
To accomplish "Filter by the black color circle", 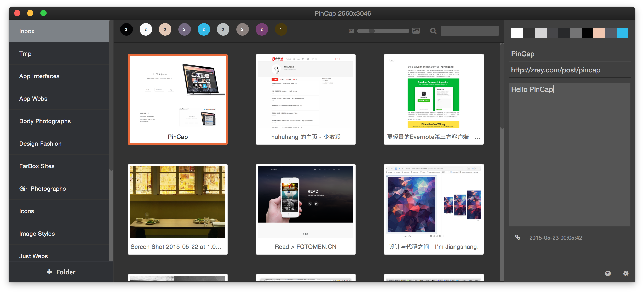I will 126,29.
